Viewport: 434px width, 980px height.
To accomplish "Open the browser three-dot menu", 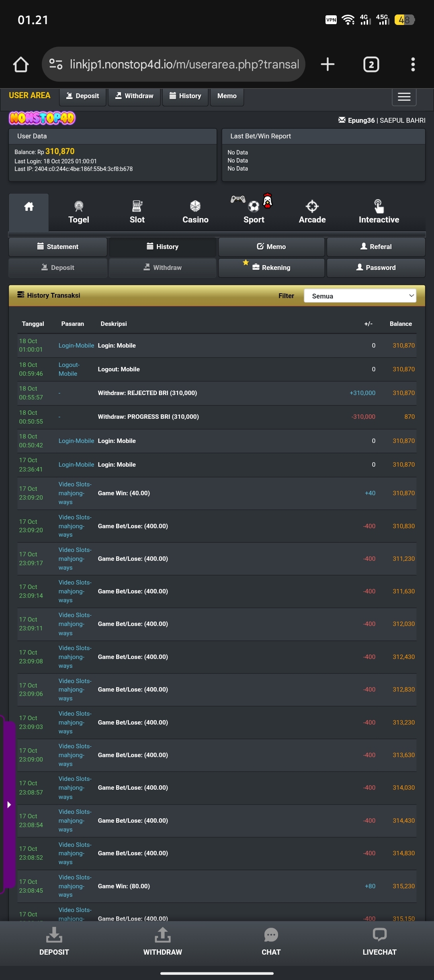I will [413, 64].
